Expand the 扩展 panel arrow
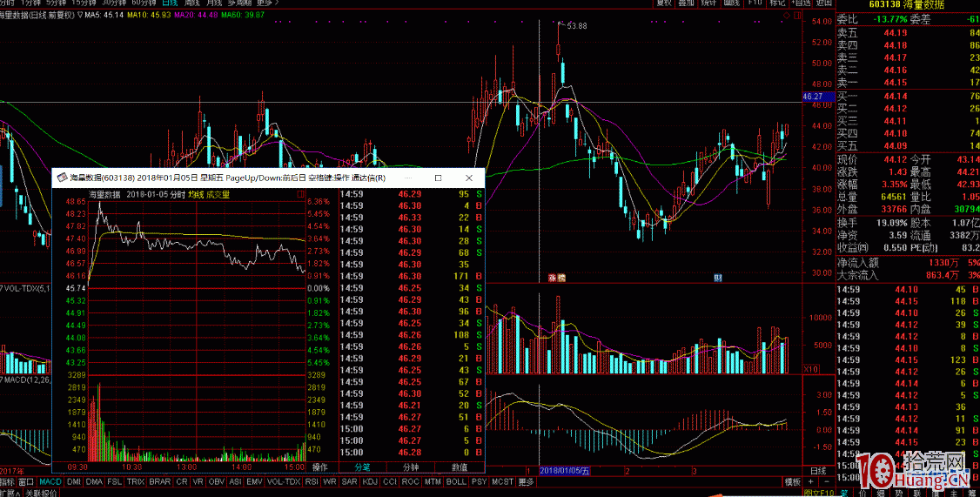The height and width of the screenshot is (497, 980). pyautogui.click(x=10, y=493)
